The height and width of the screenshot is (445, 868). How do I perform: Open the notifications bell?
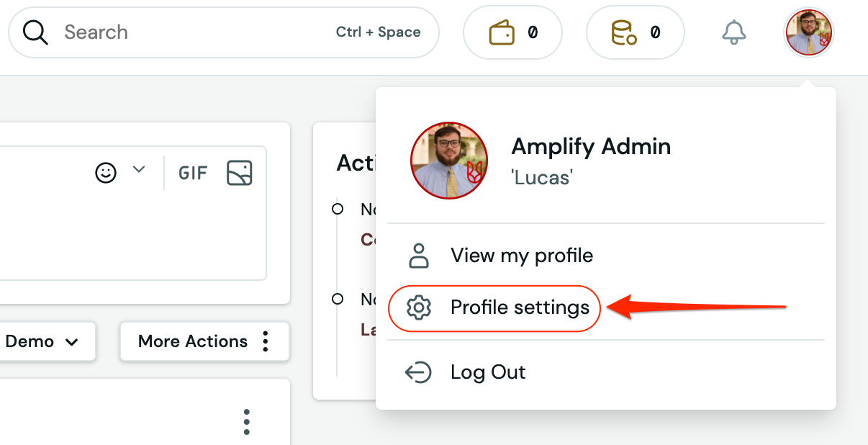[734, 32]
